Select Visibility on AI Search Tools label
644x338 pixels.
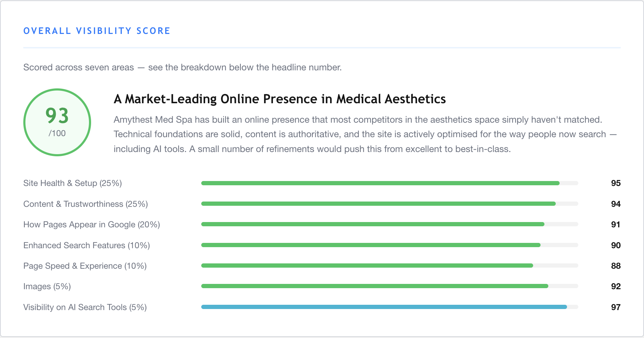[x=85, y=307]
